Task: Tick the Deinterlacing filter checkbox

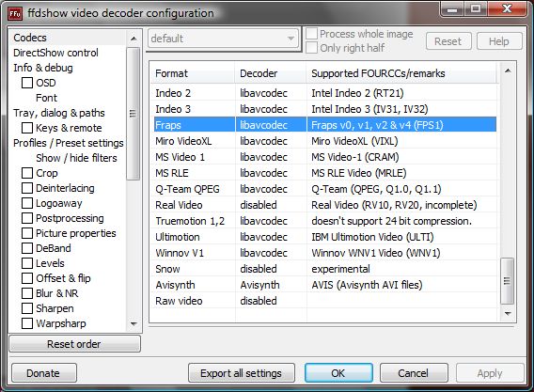Action: coord(27,188)
